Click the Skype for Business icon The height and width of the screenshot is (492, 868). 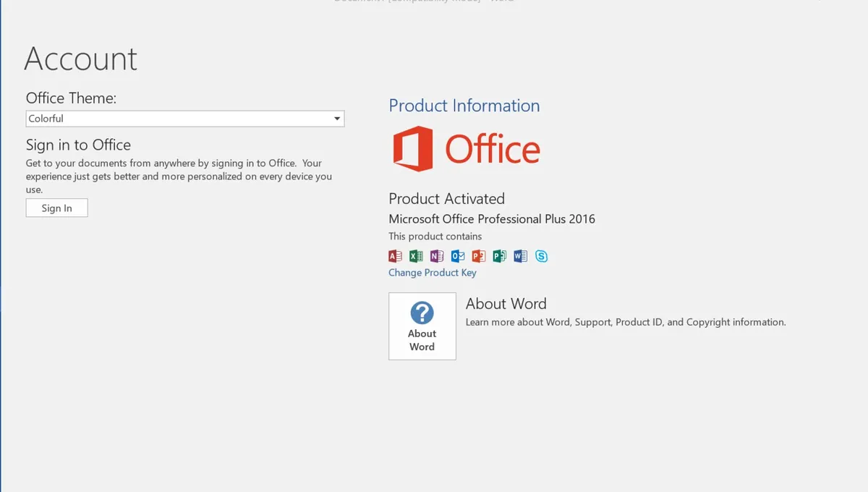pos(541,256)
